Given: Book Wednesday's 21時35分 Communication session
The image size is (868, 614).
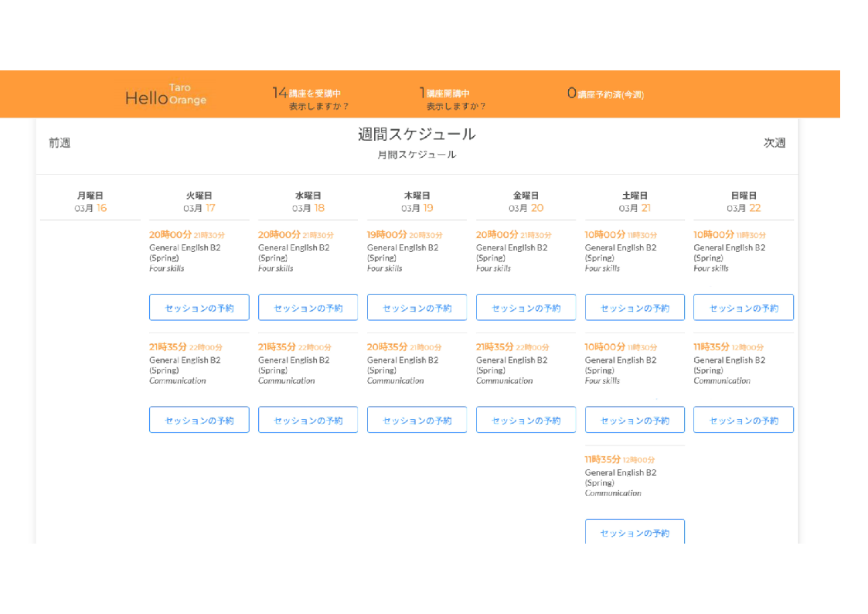Looking at the screenshot, I should coord(308,420).
